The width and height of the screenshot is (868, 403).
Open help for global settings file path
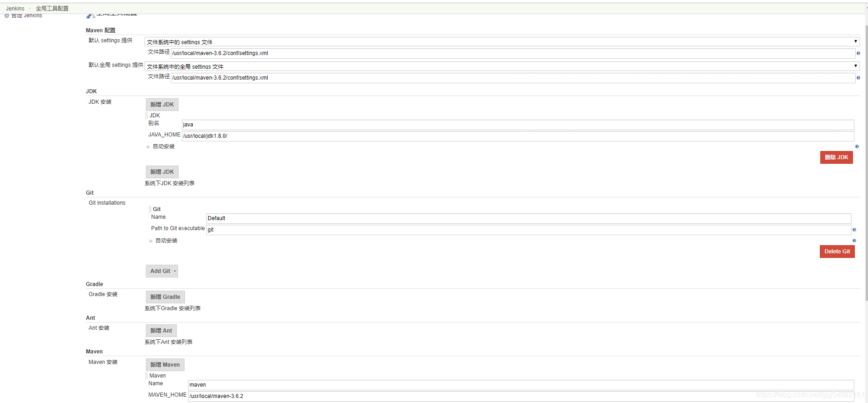tap(858, 78)
